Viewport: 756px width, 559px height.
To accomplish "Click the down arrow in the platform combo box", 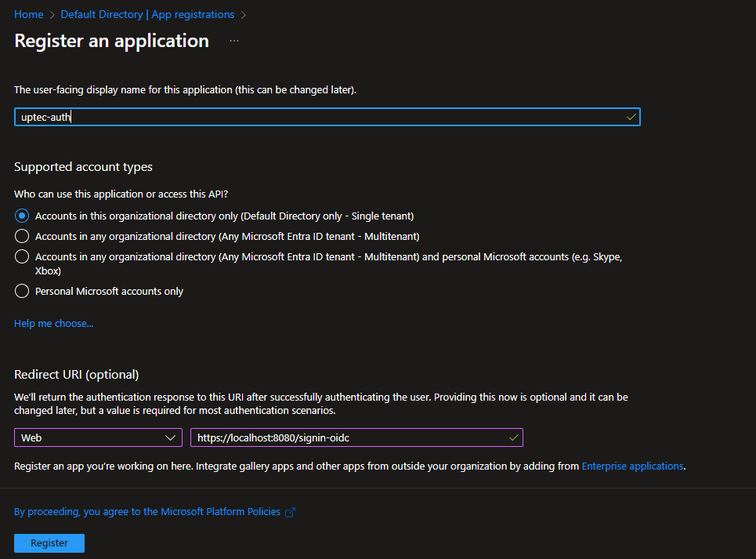I will (171, 437).
